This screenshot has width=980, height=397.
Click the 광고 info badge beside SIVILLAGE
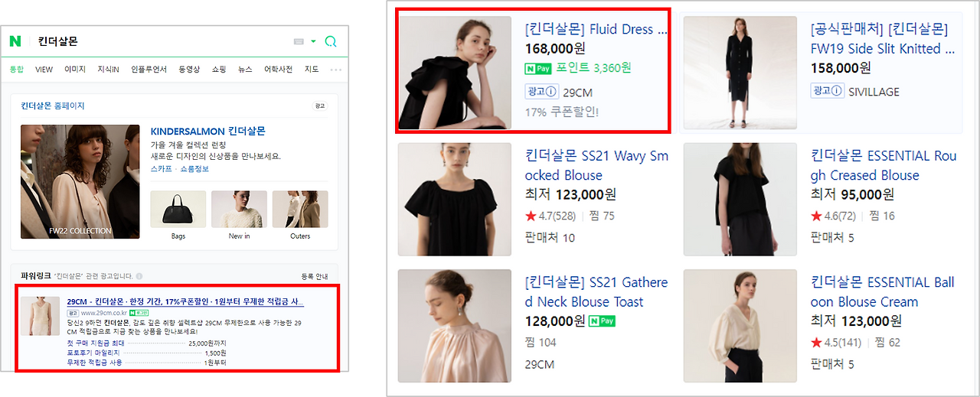(827, 91)
